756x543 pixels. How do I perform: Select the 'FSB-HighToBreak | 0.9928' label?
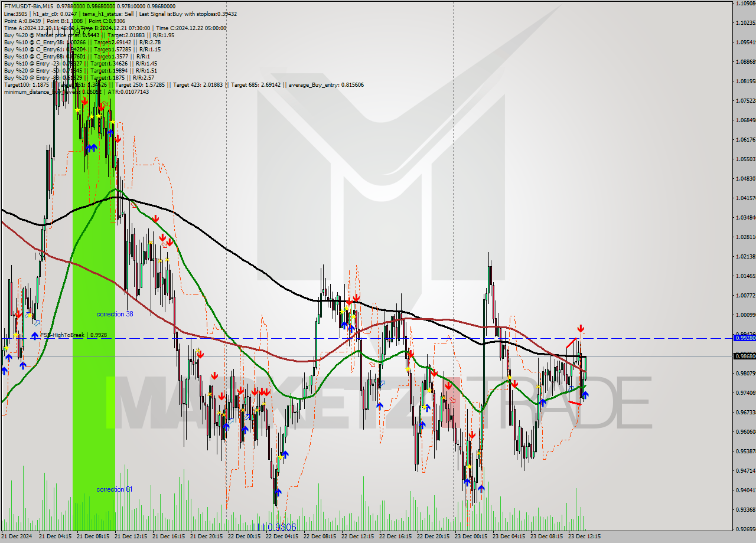(x=73, y=335)
